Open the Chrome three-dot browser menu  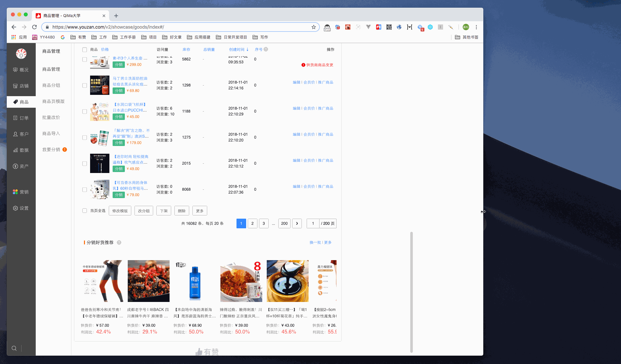[476, 27]
